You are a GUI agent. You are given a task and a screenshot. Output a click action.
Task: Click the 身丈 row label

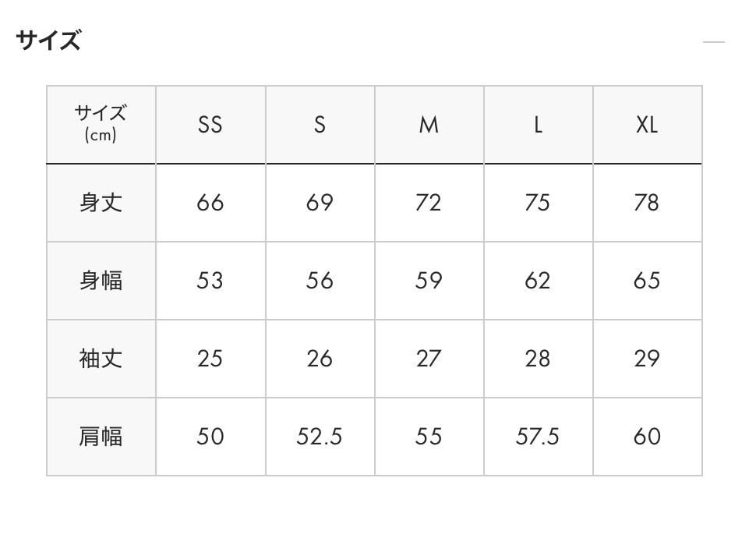(x=101, y=203)
